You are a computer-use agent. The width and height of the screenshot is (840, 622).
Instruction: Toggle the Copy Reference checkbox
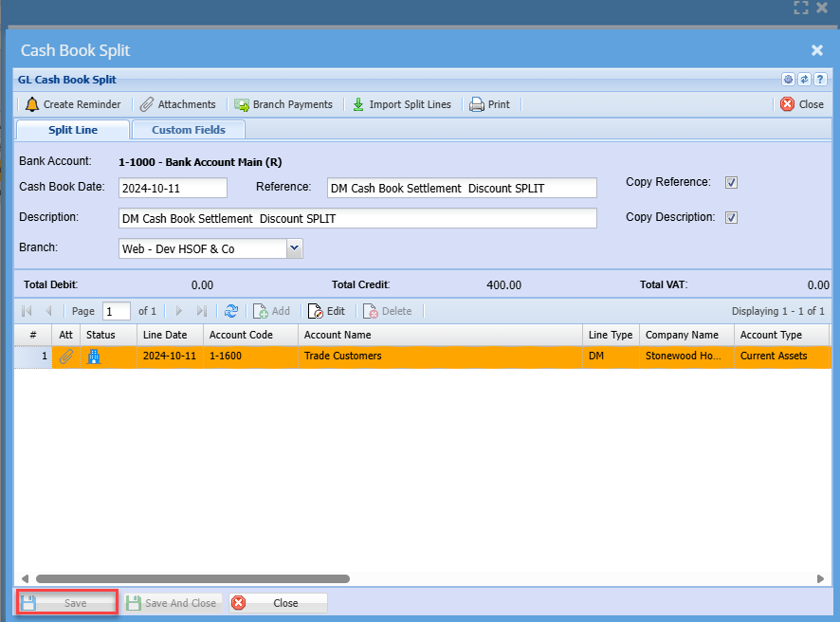coord(731,183)
